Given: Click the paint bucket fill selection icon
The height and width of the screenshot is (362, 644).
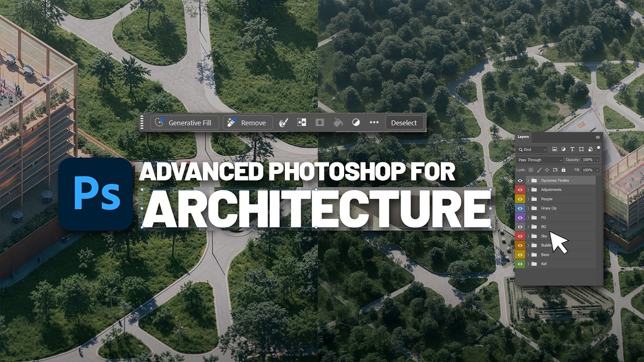Looking at the screenshot, I should (338, 123).
